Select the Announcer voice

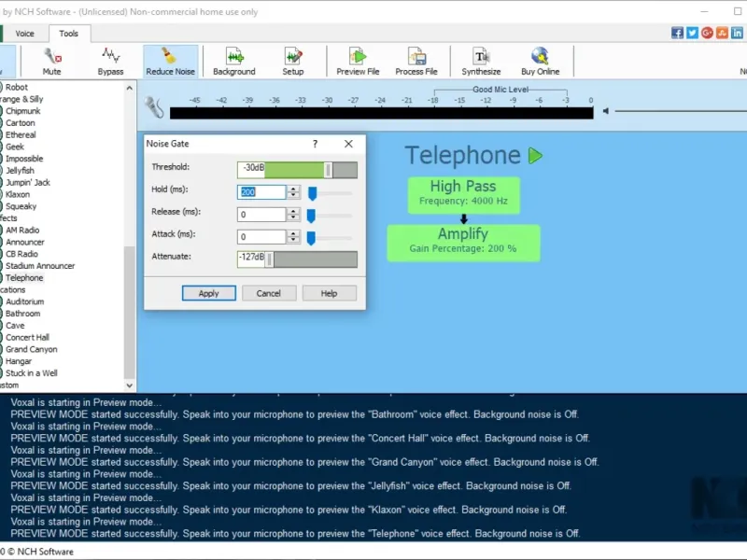[x=25, y=242]
